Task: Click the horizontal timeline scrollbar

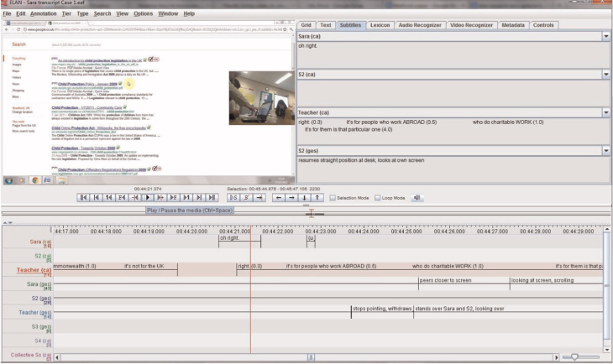Action: 310,356
